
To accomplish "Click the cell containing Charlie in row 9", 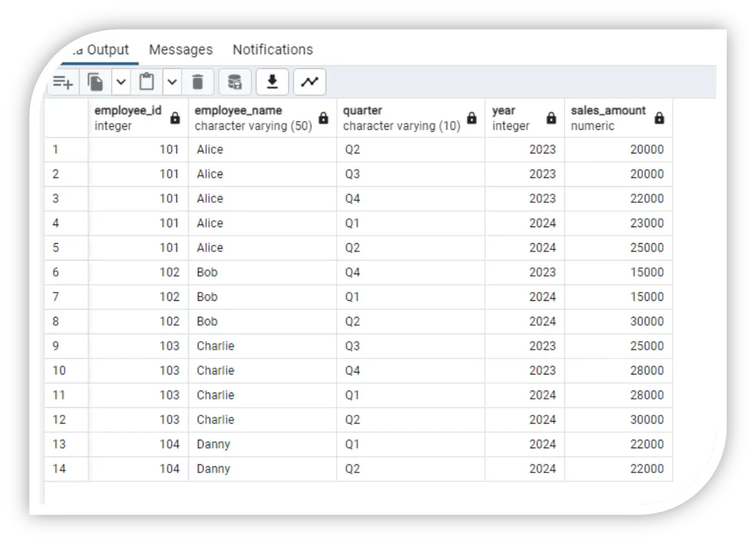I will point(215,345).
